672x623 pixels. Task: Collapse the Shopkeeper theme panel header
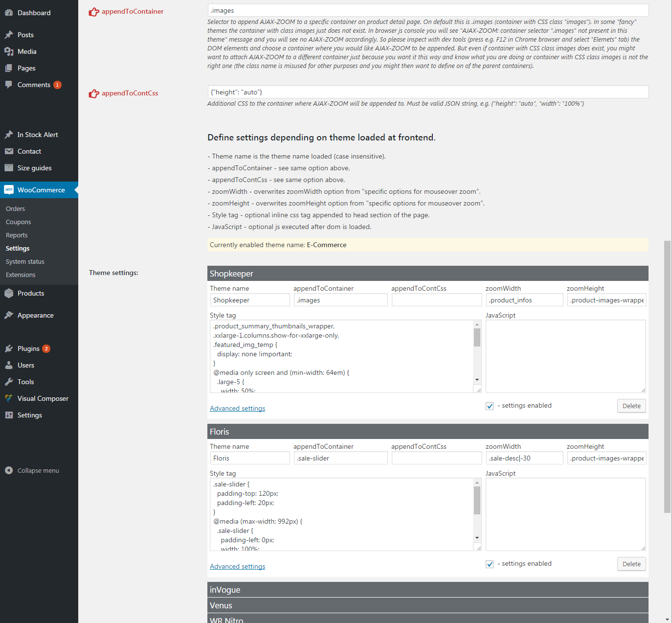pyautogui.click(x=428, y=274)
